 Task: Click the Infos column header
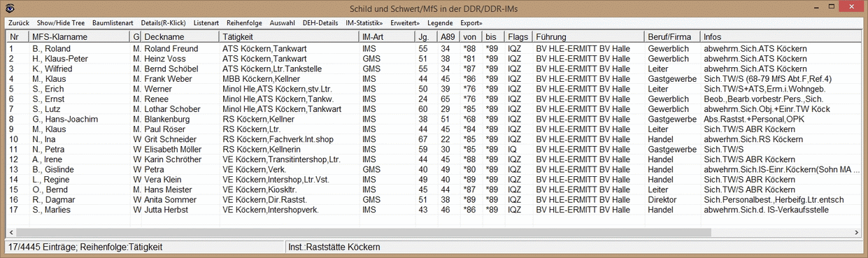(781, 36)
